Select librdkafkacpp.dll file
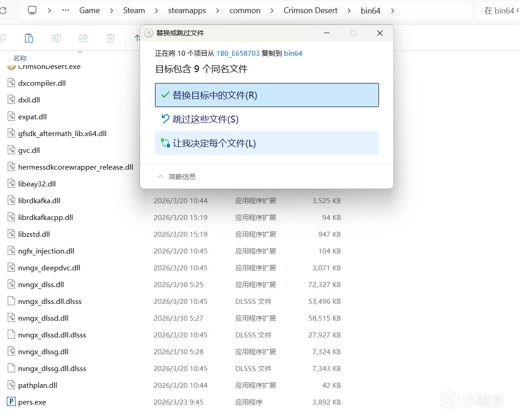The width and height of the screenshot is (519, 420). [45, 218]
